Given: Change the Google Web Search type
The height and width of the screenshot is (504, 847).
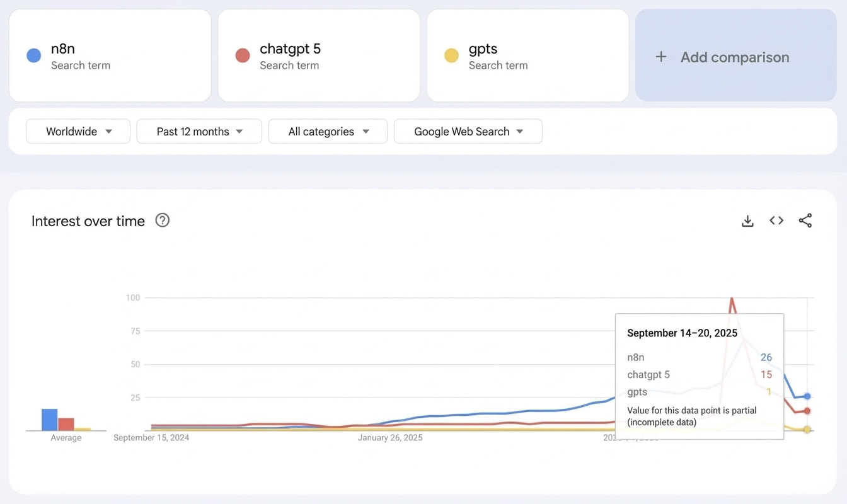Looking at the screenshot, I should click(468, 132).
